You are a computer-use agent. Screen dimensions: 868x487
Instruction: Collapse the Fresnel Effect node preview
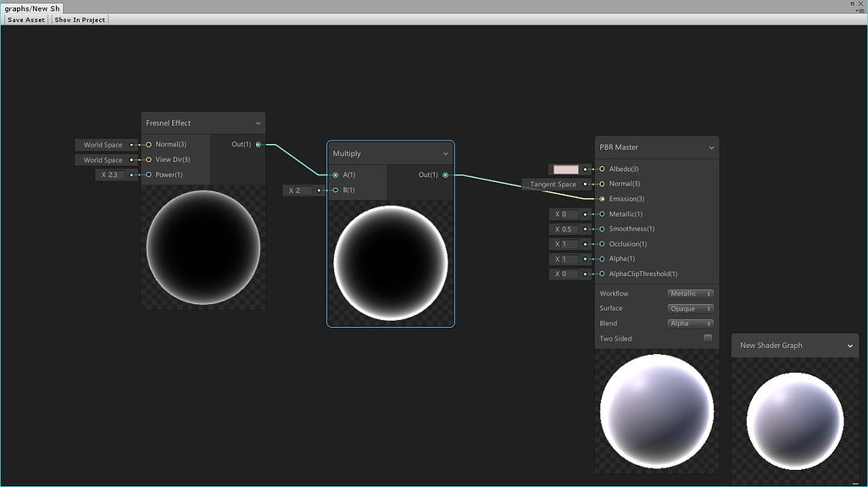pos(258,124)
